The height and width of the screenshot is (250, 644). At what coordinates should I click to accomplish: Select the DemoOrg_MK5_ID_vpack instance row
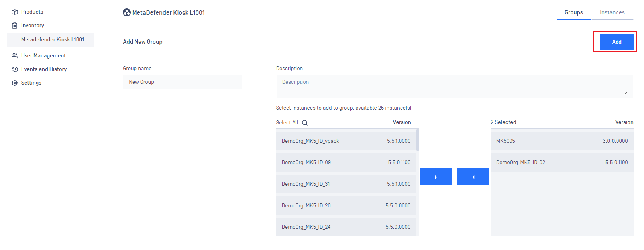coord(346,141)
